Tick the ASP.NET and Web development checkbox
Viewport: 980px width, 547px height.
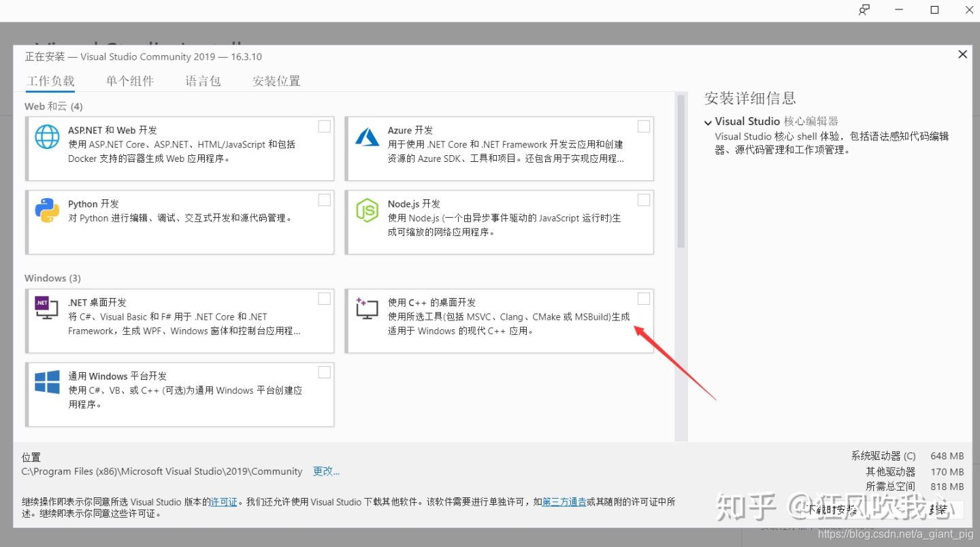(325, 127)
